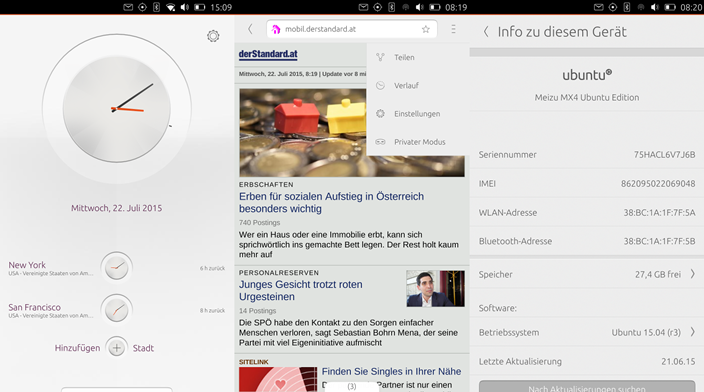
Task: Click the Seriennummer value 75HACL6V7J6B
Action: click(x=664, y=154)
